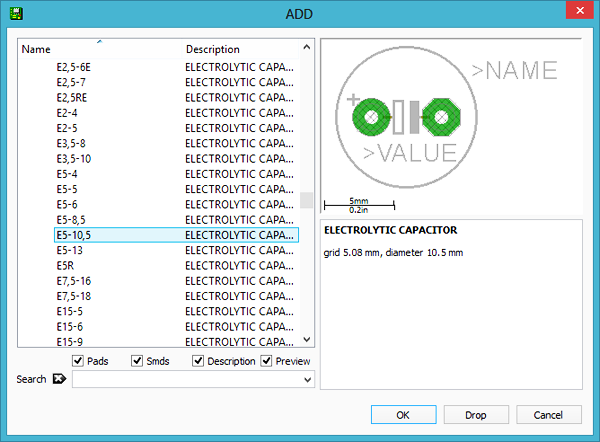Viewport: 600px width, 442px height.
Task: Select package E5-5
Action: [176, 189]
